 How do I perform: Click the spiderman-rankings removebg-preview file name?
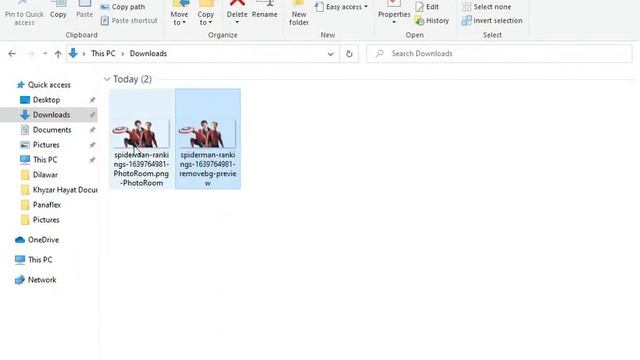(x=208, y=169)
